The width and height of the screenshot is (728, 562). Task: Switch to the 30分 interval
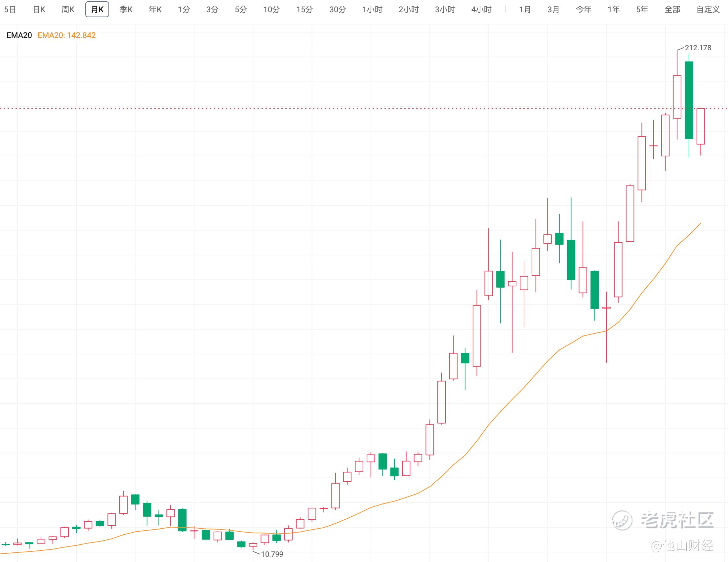coord(337,9)
